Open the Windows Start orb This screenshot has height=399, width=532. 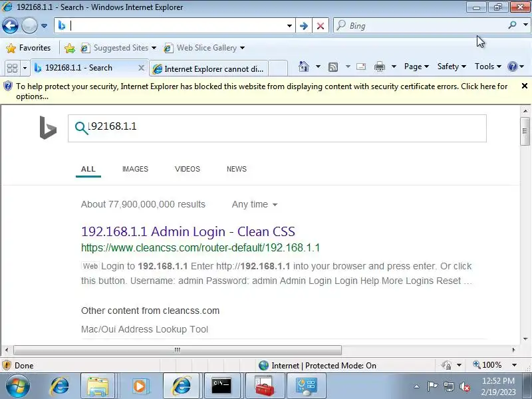tap(17, 386)
